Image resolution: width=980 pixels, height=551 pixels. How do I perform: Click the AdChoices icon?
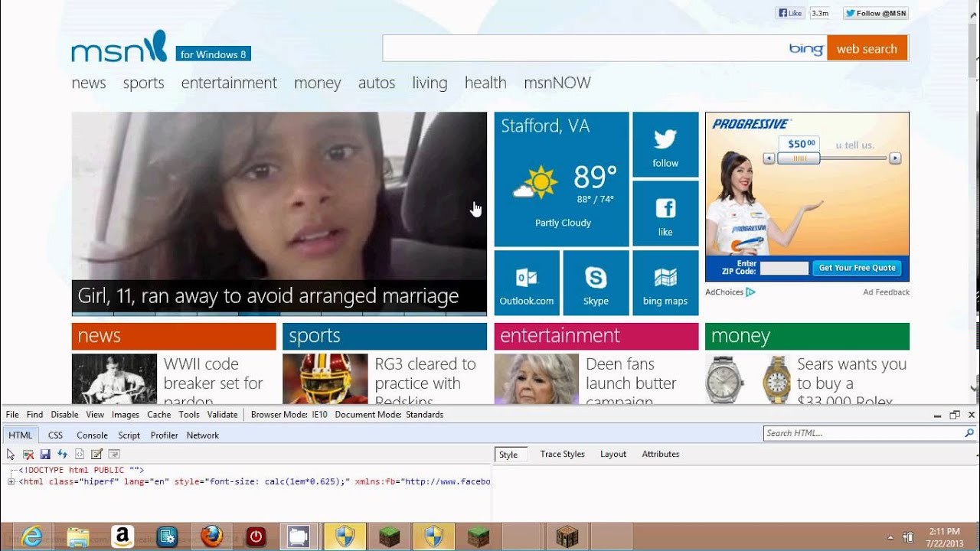point(750,292)
